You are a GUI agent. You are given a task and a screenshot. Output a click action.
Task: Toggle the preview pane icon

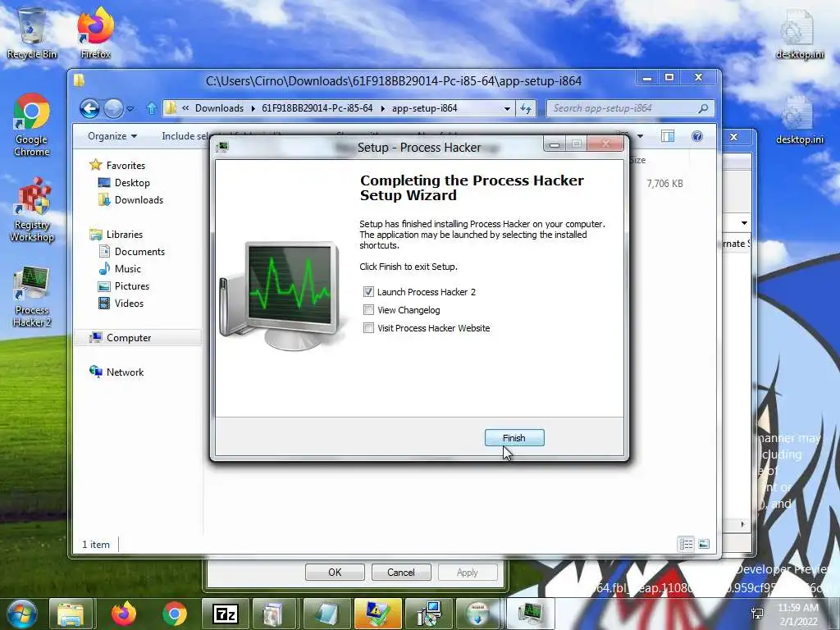point(668,136)
